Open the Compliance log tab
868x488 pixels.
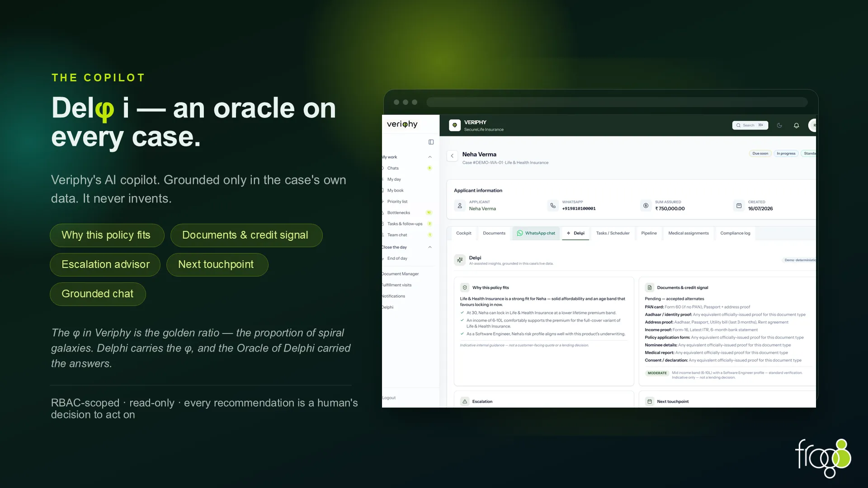coord(735,233)
